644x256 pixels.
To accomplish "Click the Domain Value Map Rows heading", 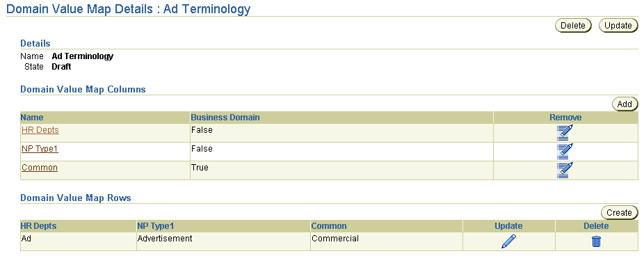I will coord(76,198).
